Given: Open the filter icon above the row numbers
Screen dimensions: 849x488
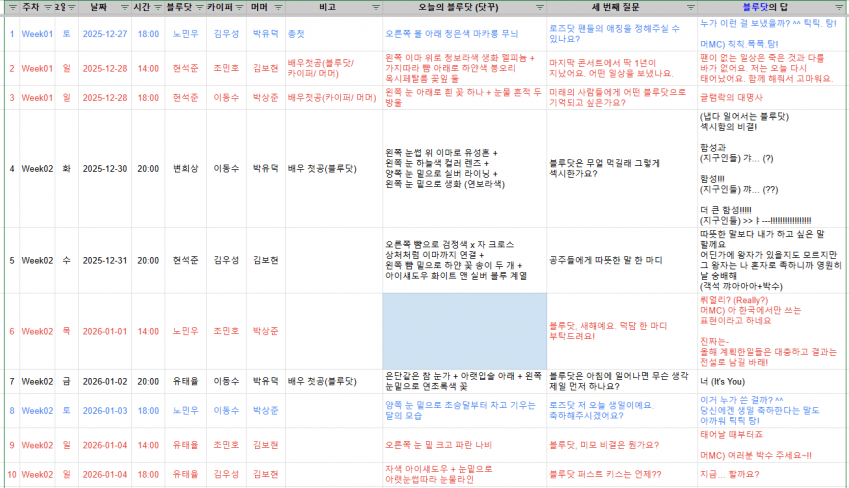Looking at the screenshot, I should coord(12,8).
